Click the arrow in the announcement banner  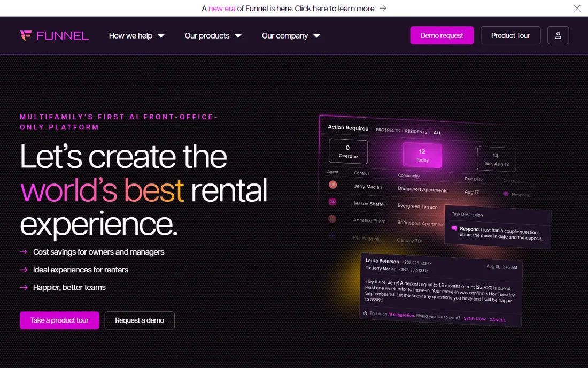[x=383, y=8]
